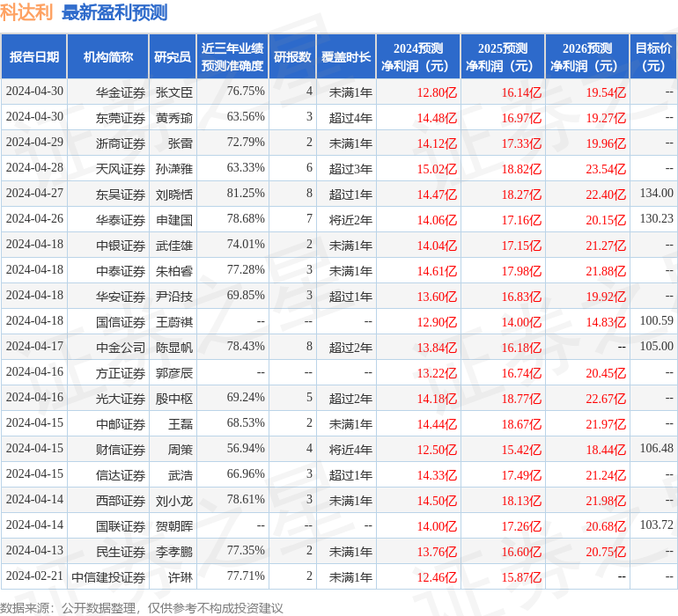Click the 2024-04-13 report date
The width and height of the screenshot is (678, 616).
click(x=34, y=550)
